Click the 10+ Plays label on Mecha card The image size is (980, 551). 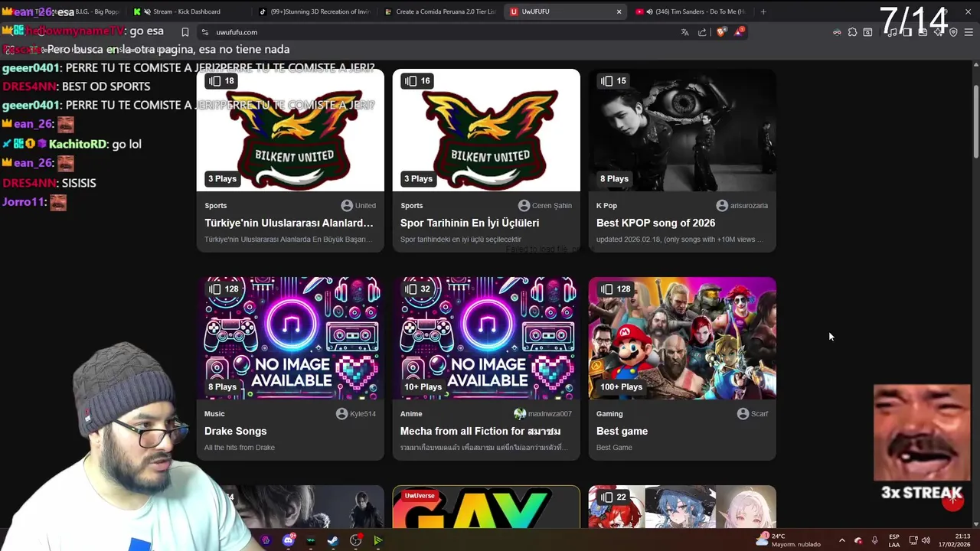point(423,386)
